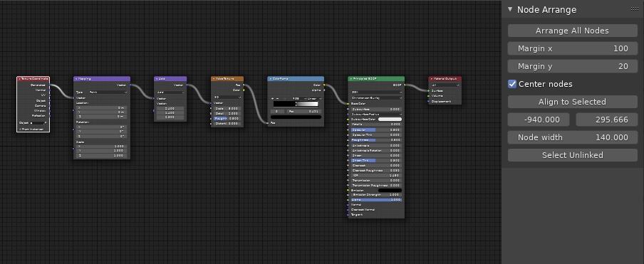Click the Arrange All Nodes button
644x264 pixels.
coord(572,31)
